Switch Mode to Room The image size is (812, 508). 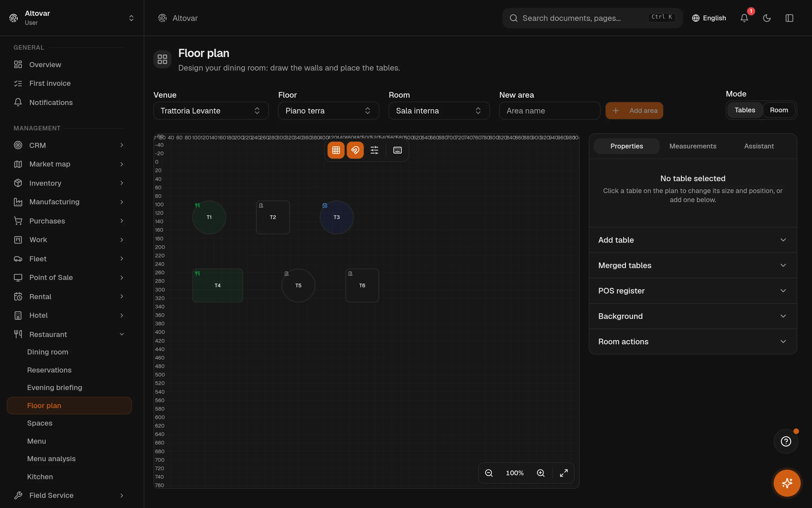point(779,110)
